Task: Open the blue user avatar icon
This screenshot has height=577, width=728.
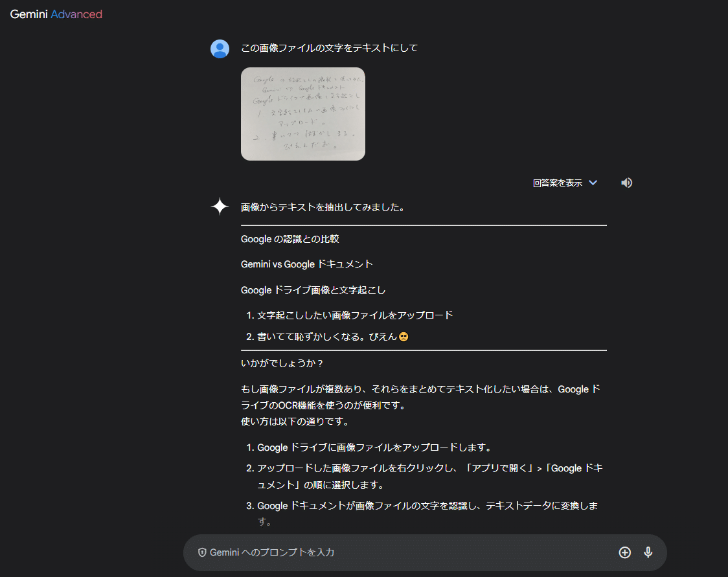Action: tap(220, 49)
